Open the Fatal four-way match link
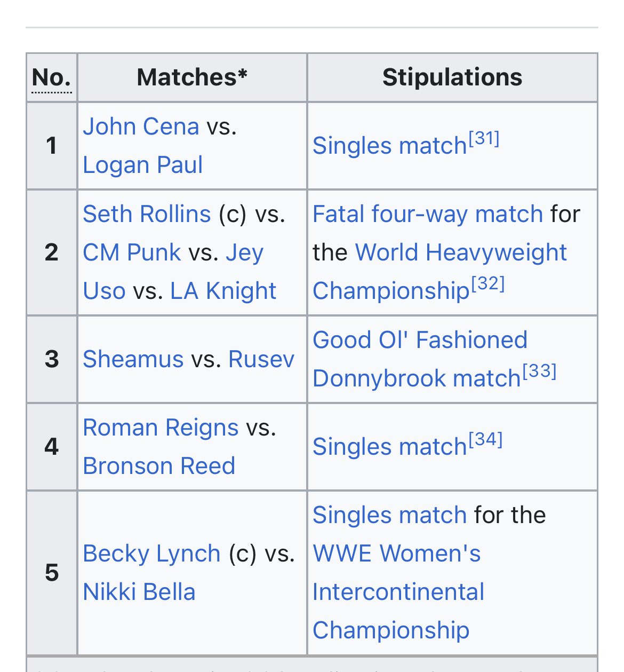The width and height of the screenshot is (624, 672). [x=428, y=215]
